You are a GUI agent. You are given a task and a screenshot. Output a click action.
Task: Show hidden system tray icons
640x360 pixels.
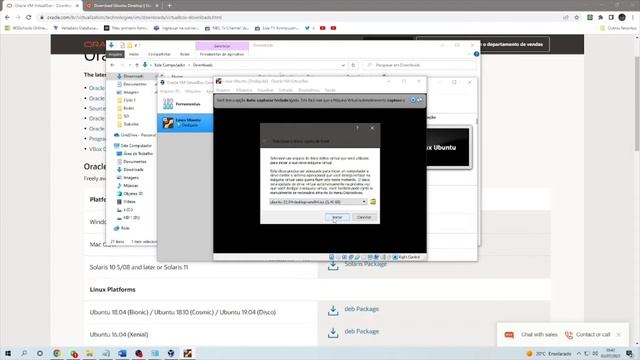click(579, 353)
